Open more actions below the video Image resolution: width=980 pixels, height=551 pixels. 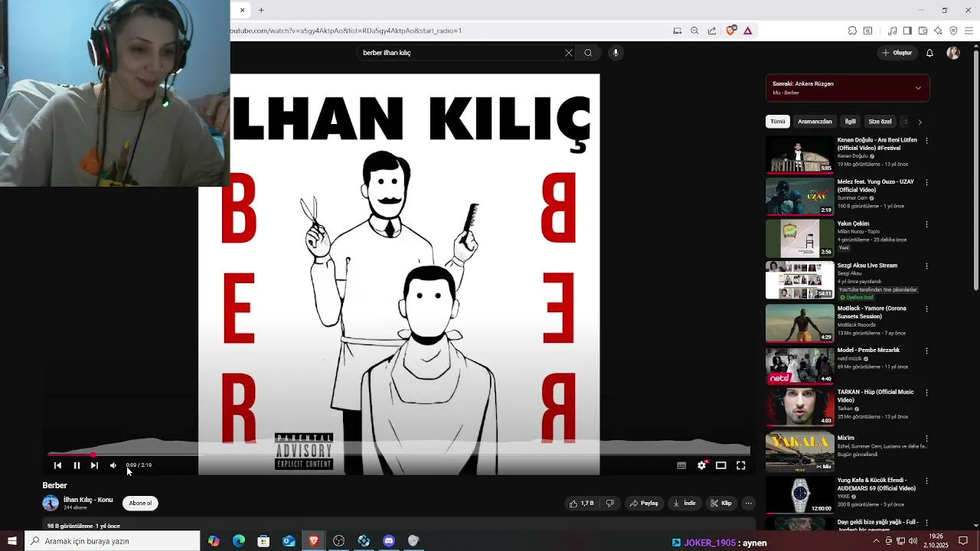[749, 504]
